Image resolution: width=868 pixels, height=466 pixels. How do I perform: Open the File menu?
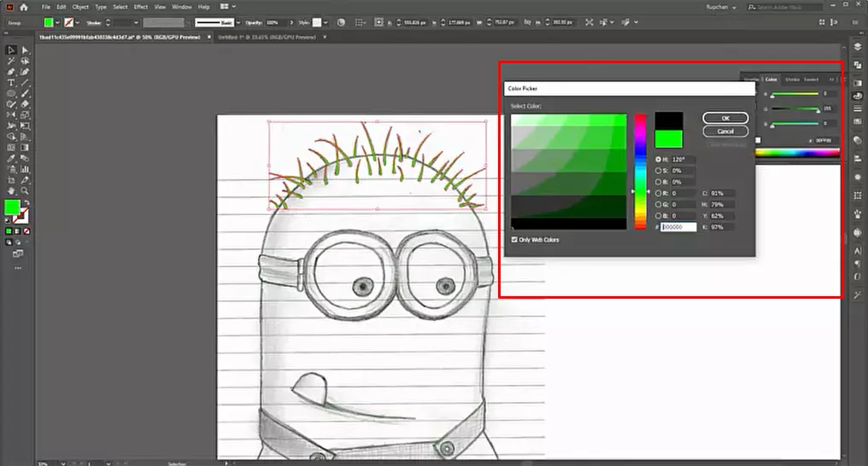(46, 7)
